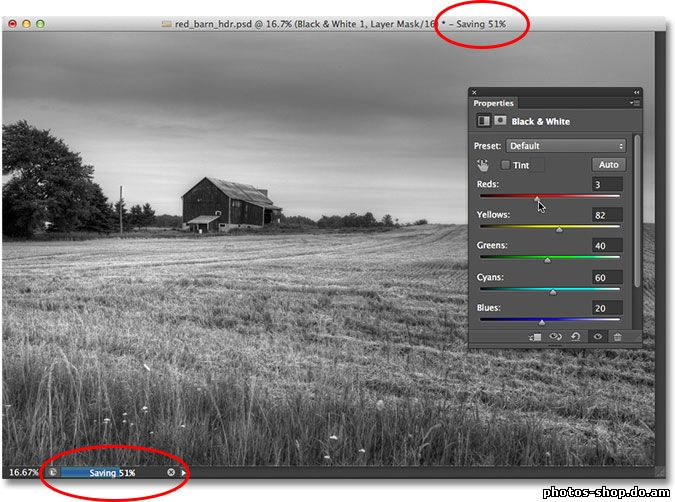Click the Reds value input field
675x502 pixels.
[607, 184]
